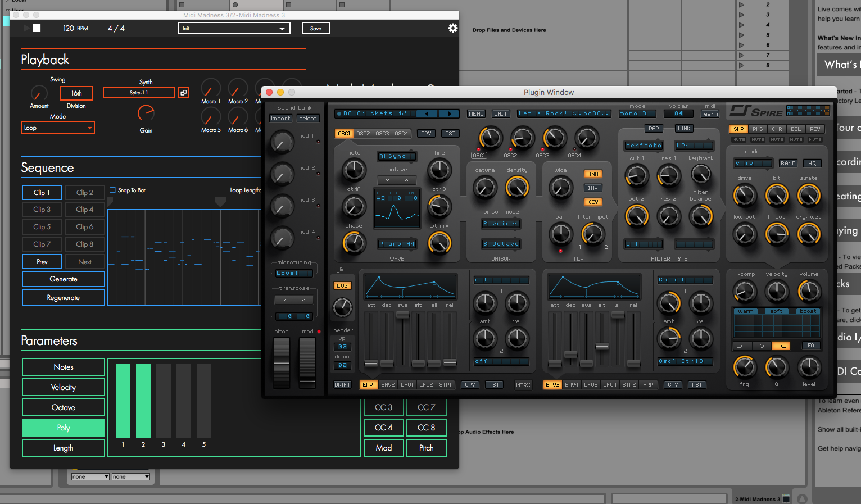Select the middle peak EQ shape icon
Screen dimensions: 861x504
point(762,346)
